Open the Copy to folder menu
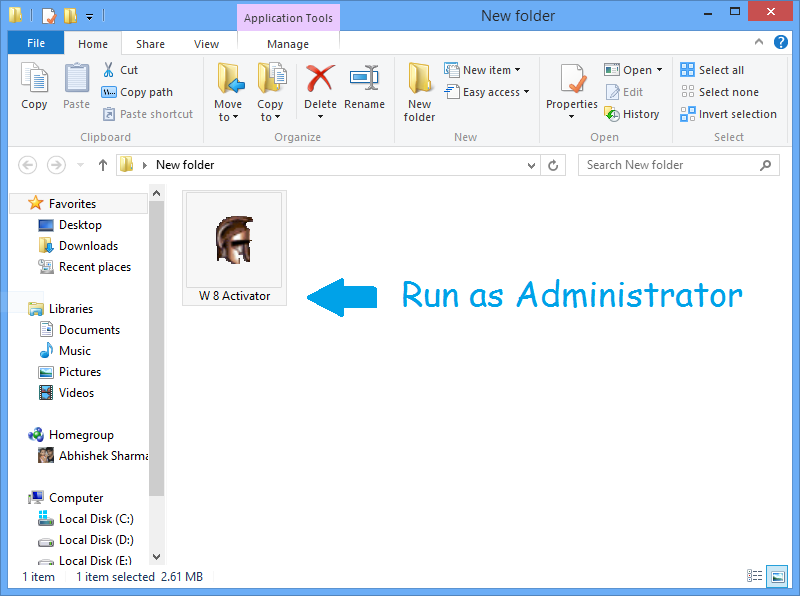The image size is (800, 596). point(270,92)
